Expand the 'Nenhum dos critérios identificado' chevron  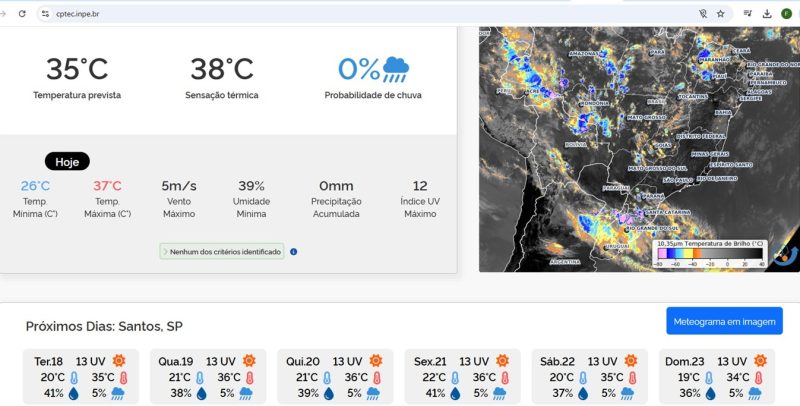[165, 251]
